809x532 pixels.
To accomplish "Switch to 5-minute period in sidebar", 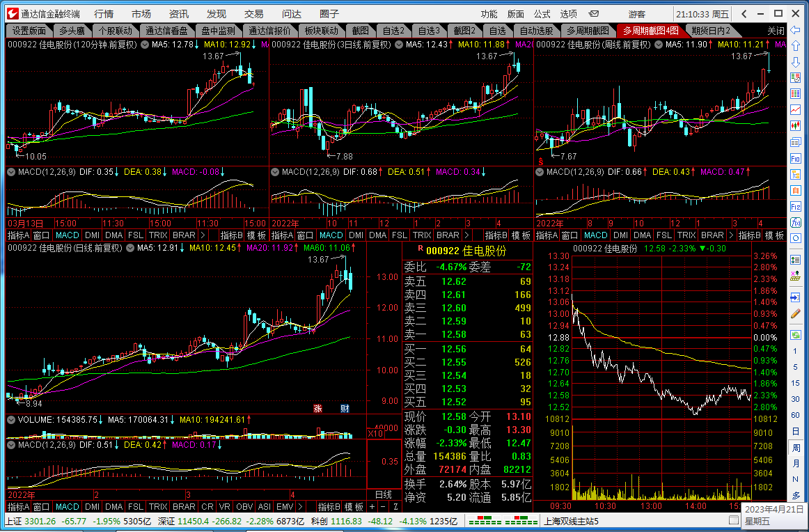I will click(795, 368).
